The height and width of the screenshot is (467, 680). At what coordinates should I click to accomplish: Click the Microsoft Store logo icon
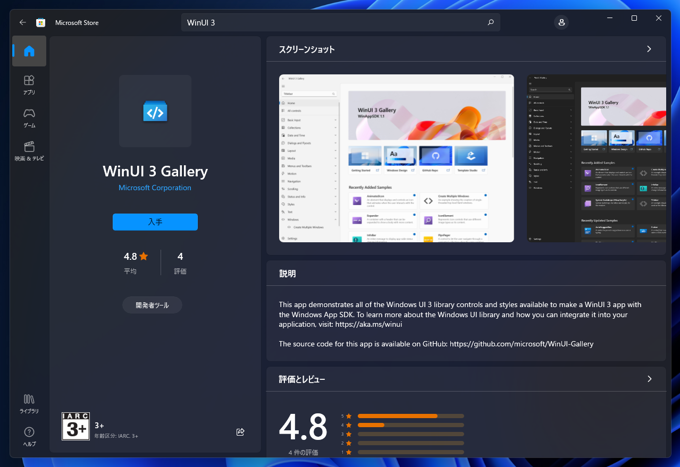[x=40, y=23]
